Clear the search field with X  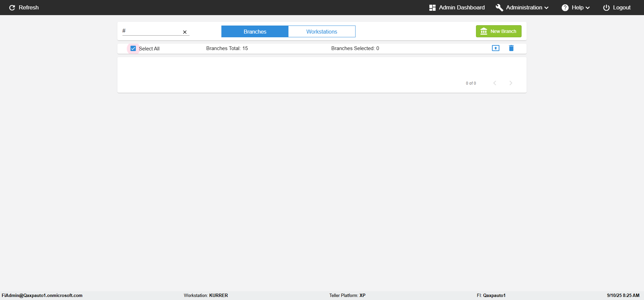[185, 32]
